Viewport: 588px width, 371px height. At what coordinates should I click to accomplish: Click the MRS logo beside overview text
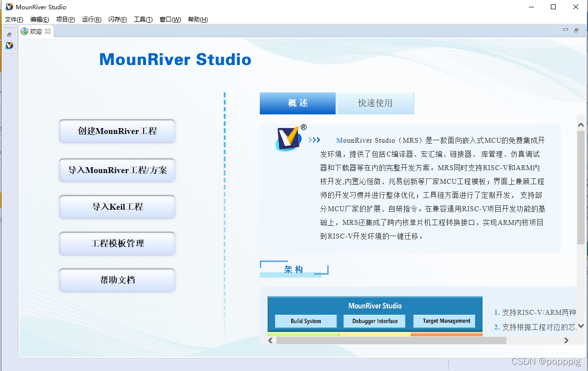(288, 138)
